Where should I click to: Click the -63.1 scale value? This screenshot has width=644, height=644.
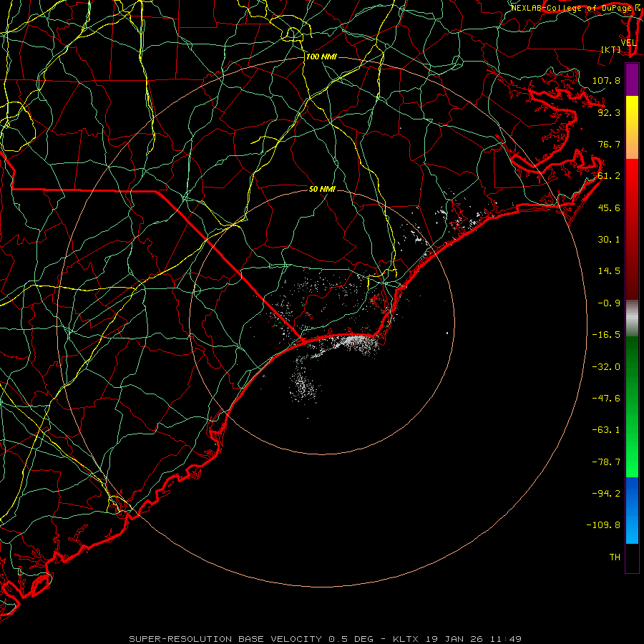[606, 430]
